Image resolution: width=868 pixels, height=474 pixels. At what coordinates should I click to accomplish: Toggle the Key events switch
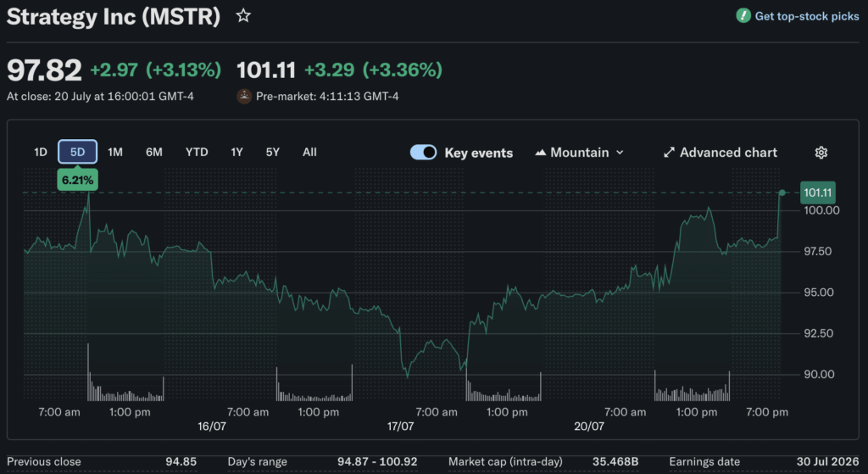click(x=424, y=153)
